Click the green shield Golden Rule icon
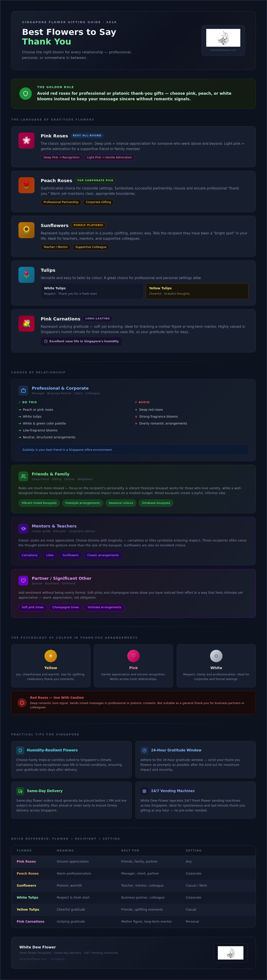This screenshot has width=267, height=980. [26, 94]
